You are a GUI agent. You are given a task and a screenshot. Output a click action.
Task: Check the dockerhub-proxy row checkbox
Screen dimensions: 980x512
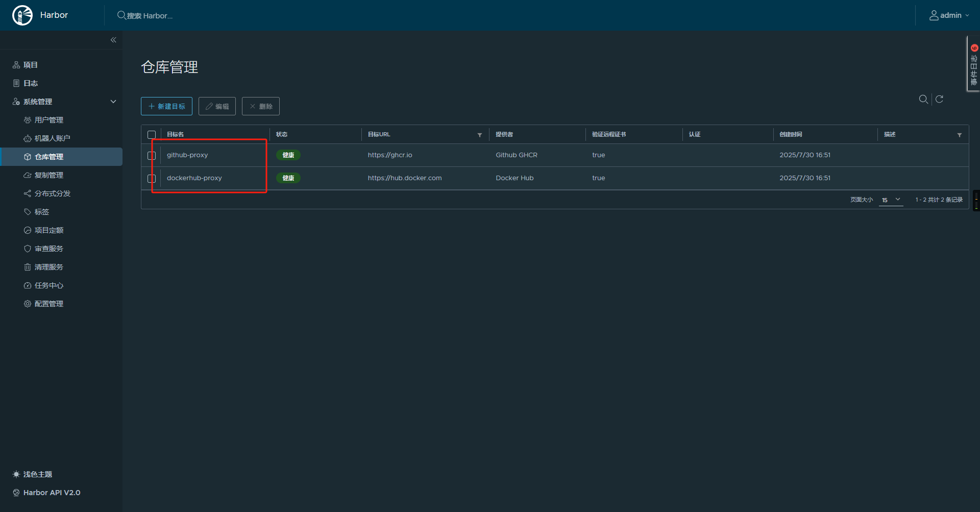click(152, 178)
